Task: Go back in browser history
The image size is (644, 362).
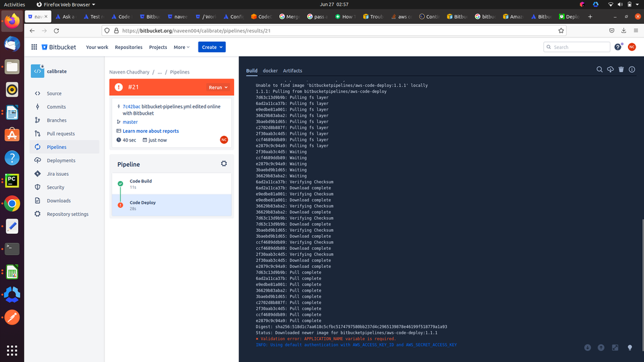Action: (32, 31)
